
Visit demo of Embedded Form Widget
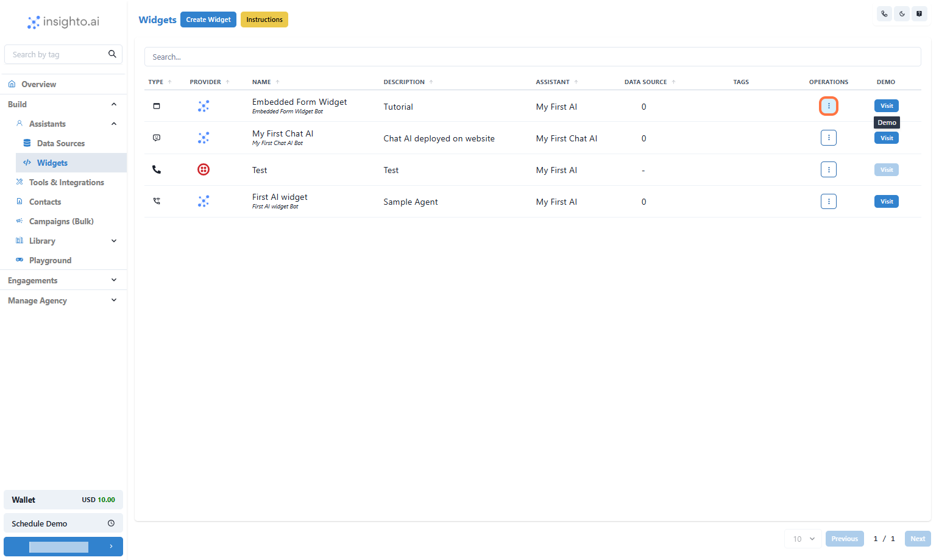887,106
